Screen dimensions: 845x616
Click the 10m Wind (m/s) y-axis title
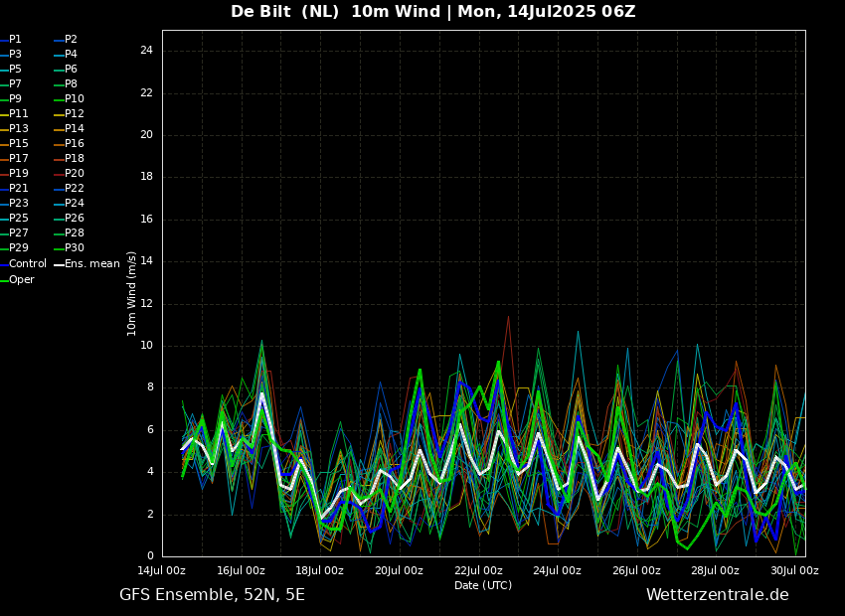(x=132, y=293)
